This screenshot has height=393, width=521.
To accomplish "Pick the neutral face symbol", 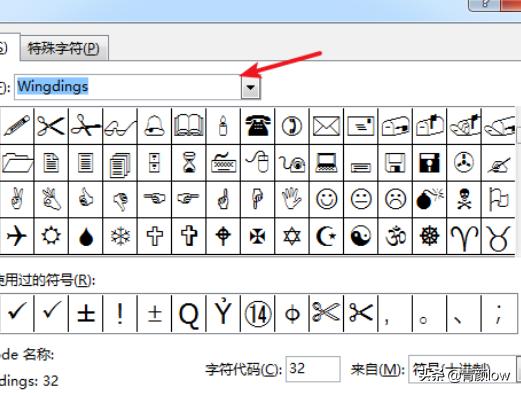I will (x=361, y=199).
